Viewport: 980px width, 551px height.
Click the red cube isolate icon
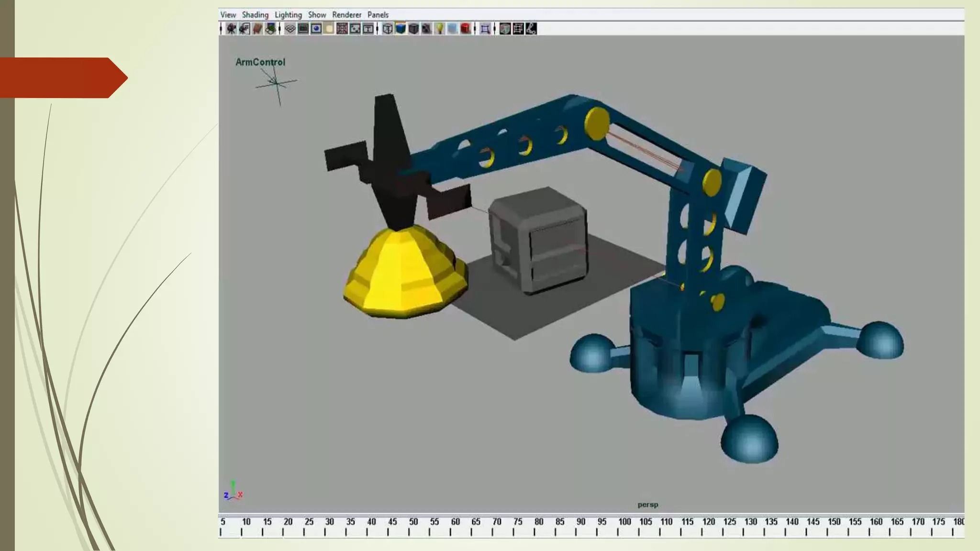[465, 29]
